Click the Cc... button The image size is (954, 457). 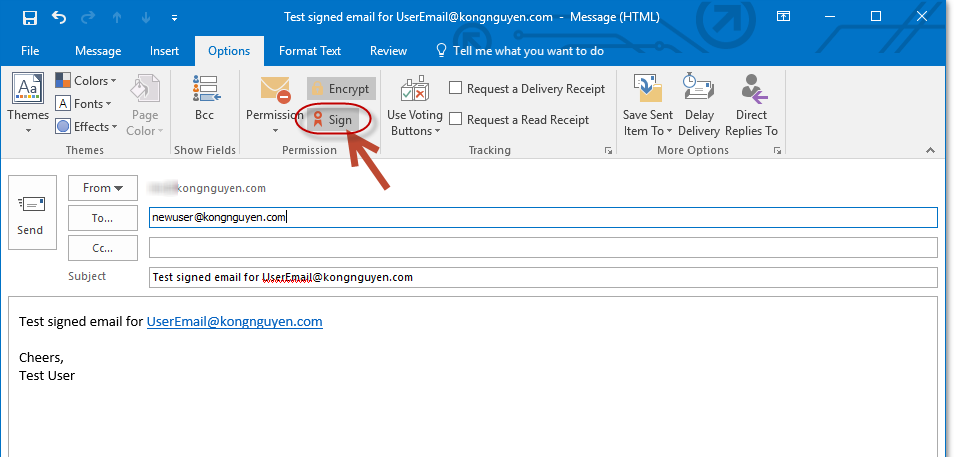[103, 248]
